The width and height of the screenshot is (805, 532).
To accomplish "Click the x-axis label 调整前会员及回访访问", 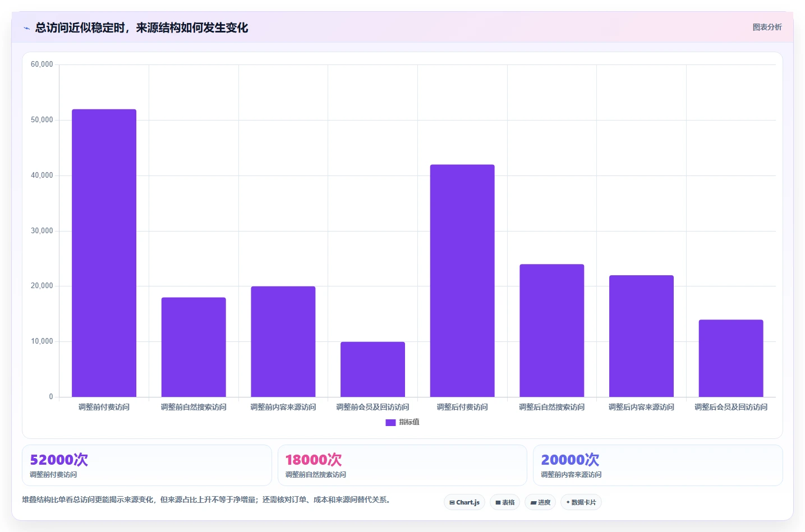I will pos(372,407).
